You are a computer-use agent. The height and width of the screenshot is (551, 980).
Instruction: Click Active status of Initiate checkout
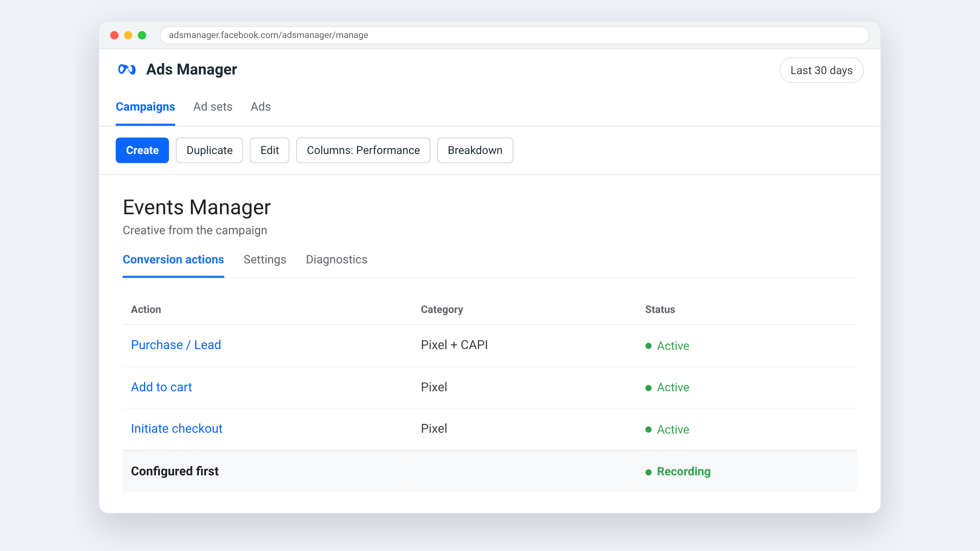[667, 429]
